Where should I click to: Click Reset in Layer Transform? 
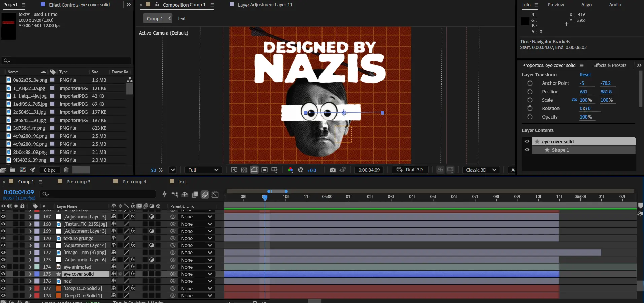tap(585, 75)
